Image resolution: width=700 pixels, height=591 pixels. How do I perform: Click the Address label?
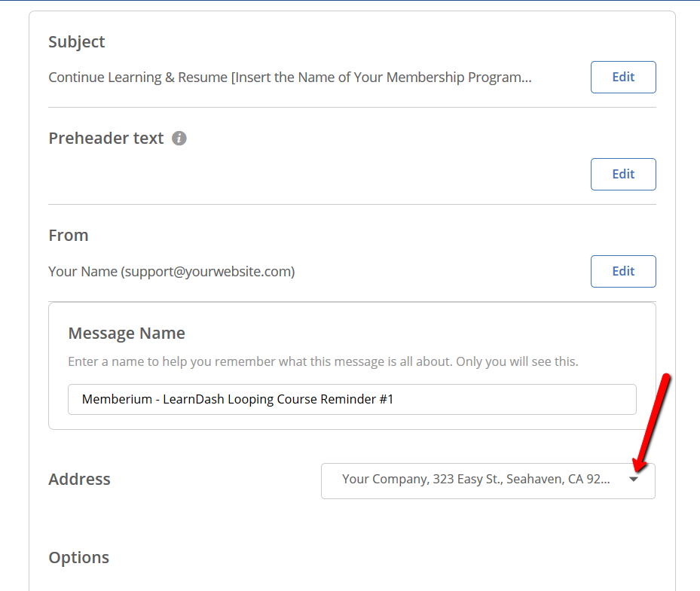click(x=79, y=479)
